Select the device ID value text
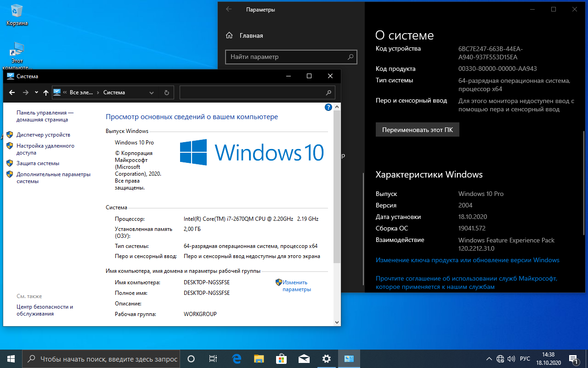 click(491, 53)
